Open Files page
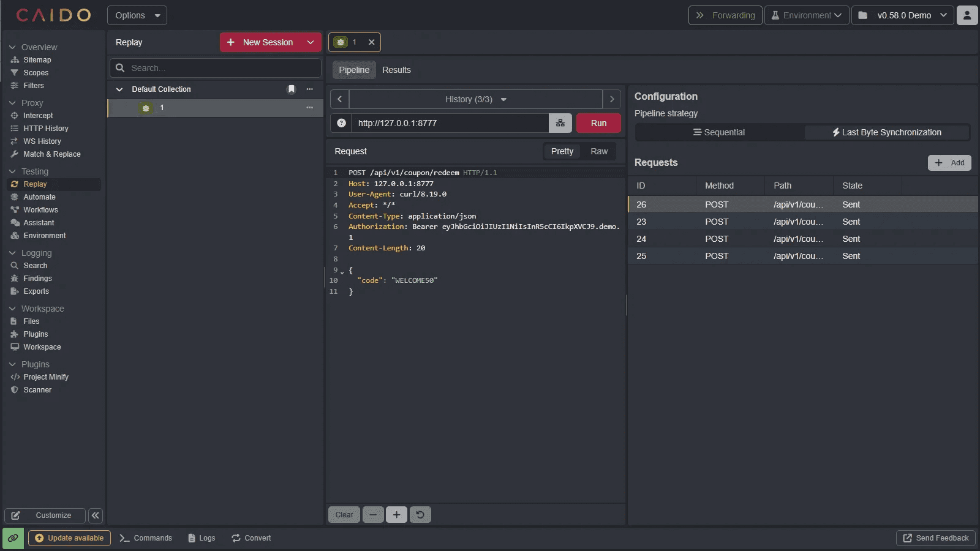 tap(31, 321)
